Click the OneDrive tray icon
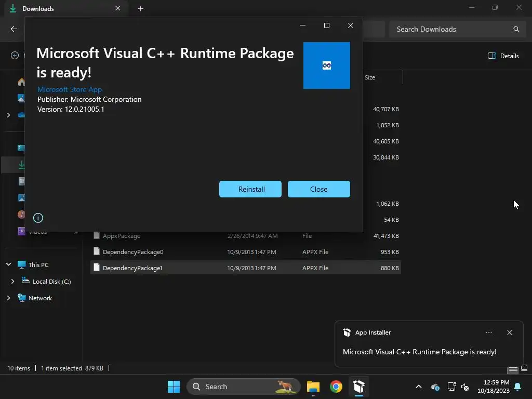532x399 pixels. 435,387
